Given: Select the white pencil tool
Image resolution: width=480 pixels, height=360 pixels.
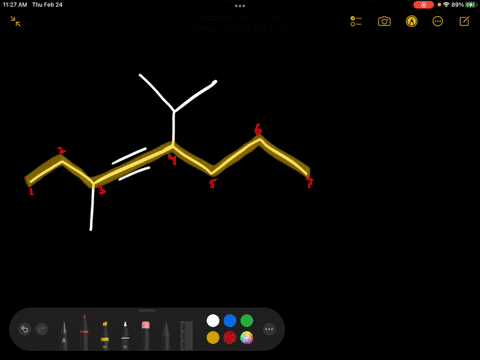Looking at the screenshot, I should pos(125,335).
